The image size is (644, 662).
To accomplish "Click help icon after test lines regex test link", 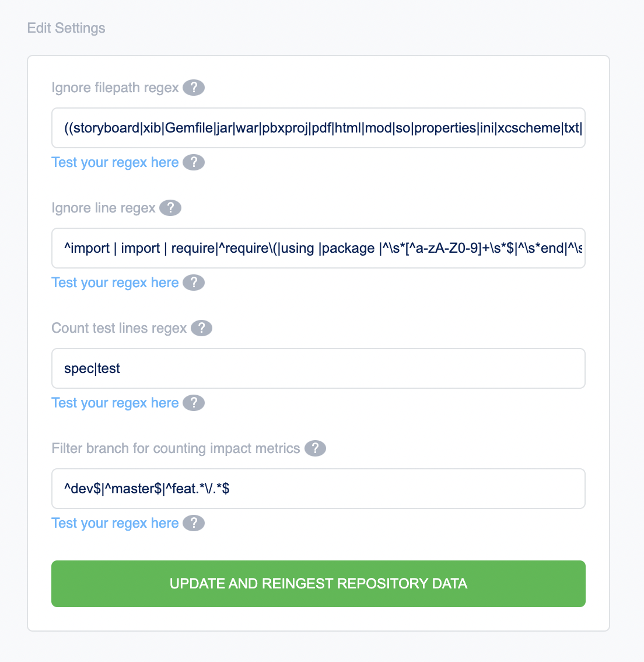I will (194, 403).
